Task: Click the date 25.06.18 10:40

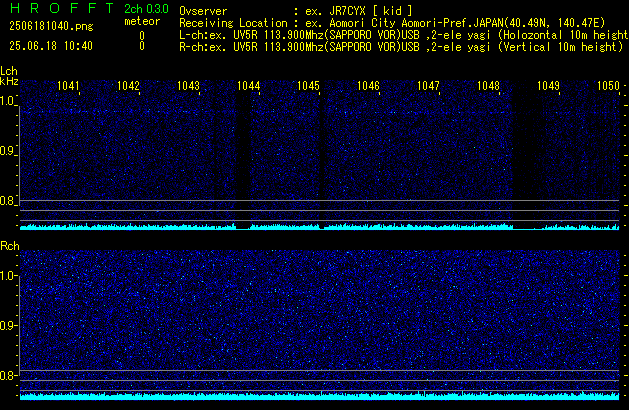Action: point(51,46)
